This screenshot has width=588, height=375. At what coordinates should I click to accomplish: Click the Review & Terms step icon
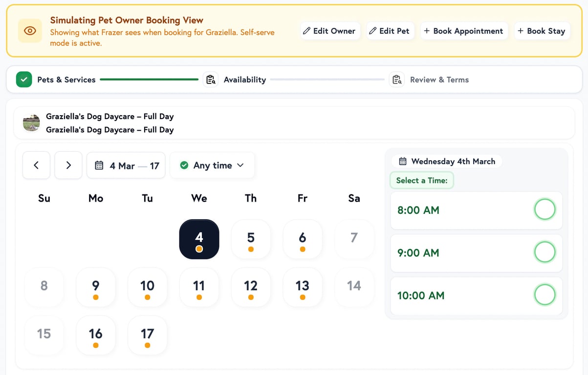pyautogui.click(x=397, y=79)
